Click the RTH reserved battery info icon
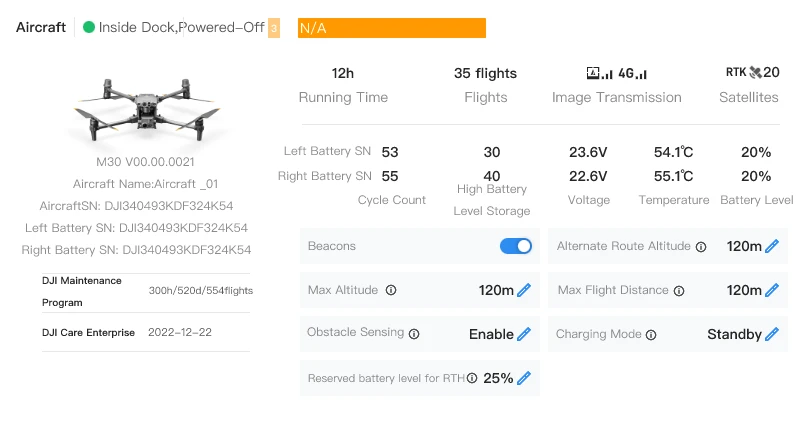This screenshot has height=424, width=812. coord(472,378)
